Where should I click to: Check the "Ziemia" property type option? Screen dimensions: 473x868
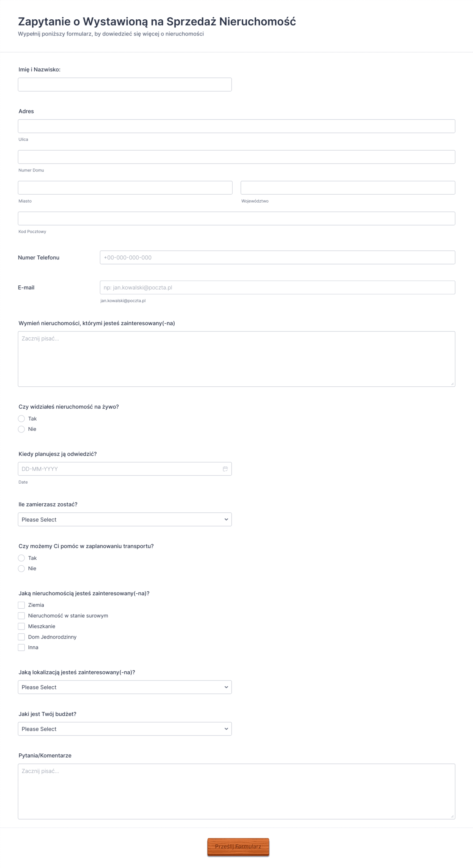22,605
